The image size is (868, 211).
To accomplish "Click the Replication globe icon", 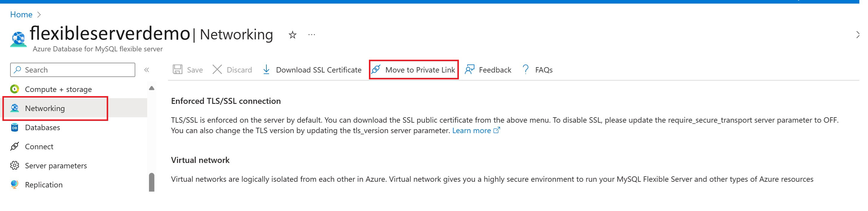I will coord(15,184).
